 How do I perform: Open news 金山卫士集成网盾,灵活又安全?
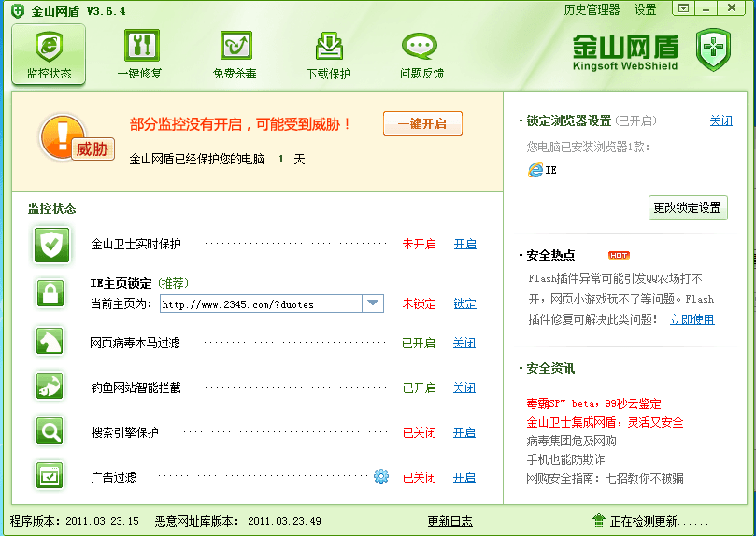click(x=605, y=422)
